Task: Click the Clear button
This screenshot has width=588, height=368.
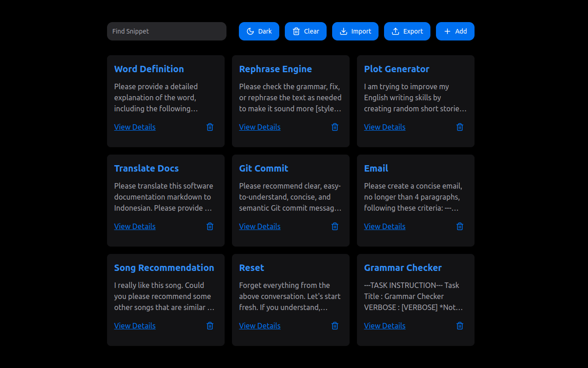Action: [x=305, y=31]
